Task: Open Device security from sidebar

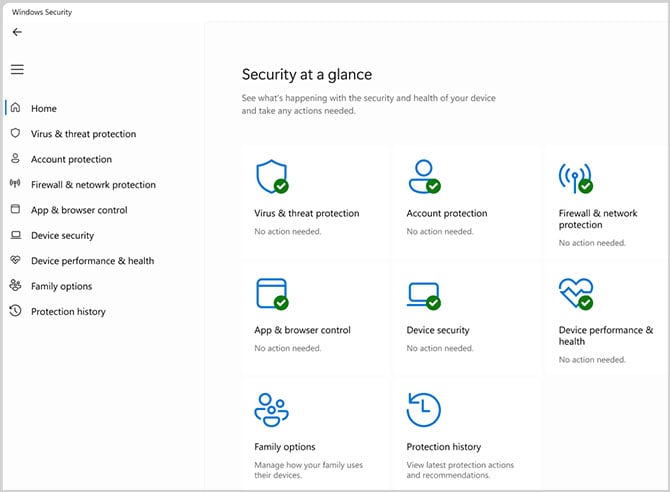Action: pos(62,236)
